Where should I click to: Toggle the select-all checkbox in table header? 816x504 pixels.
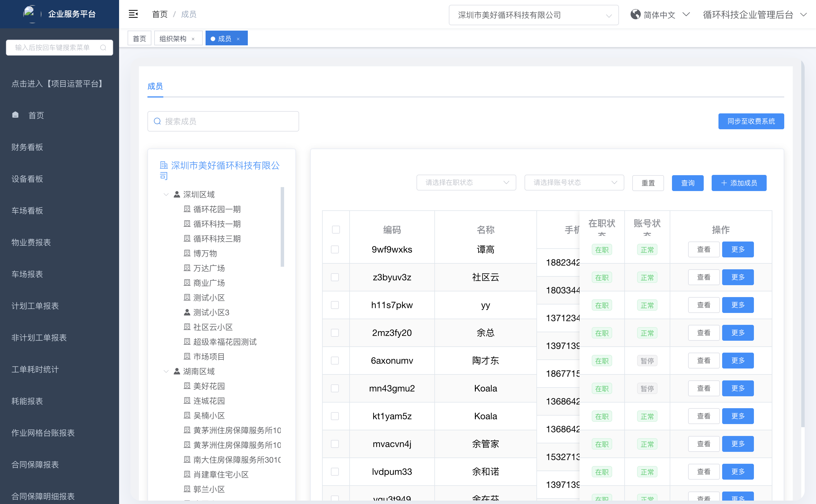click(x=336, y=230)
